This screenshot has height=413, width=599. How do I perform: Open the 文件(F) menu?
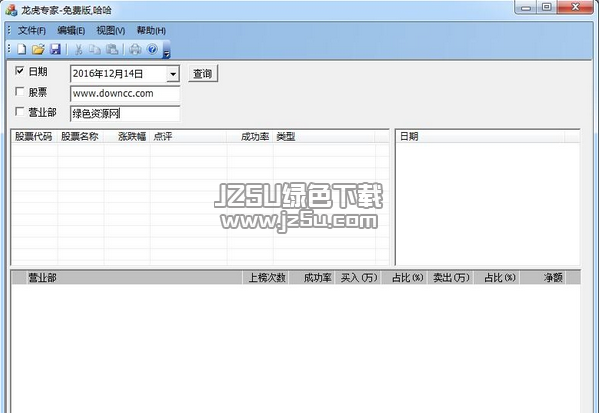(x=32, y=31)
